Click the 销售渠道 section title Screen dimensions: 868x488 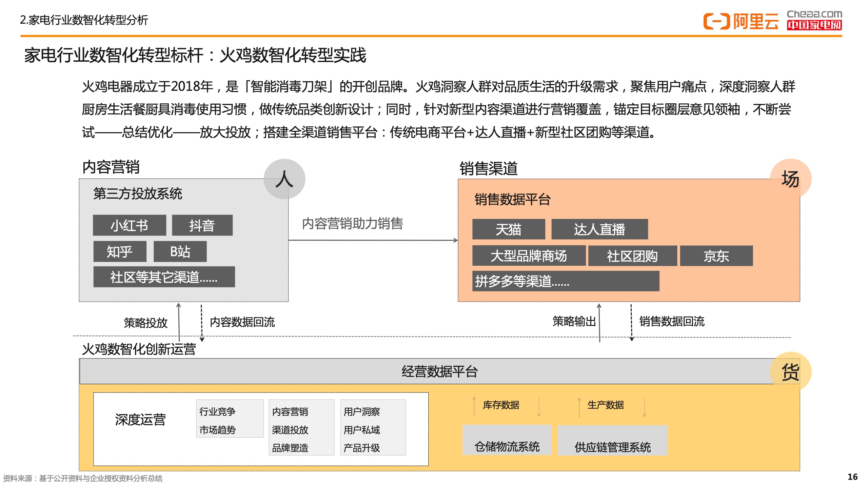[x=489, y=169]
